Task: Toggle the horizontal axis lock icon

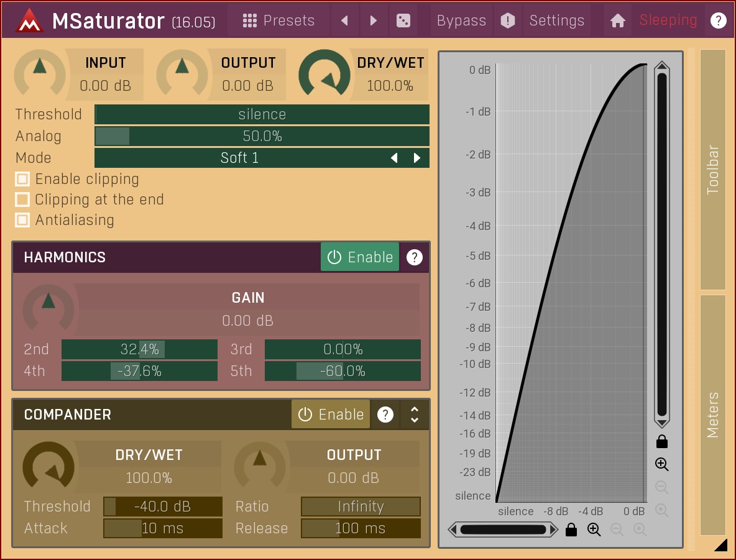Action: (x=571, y=530)
